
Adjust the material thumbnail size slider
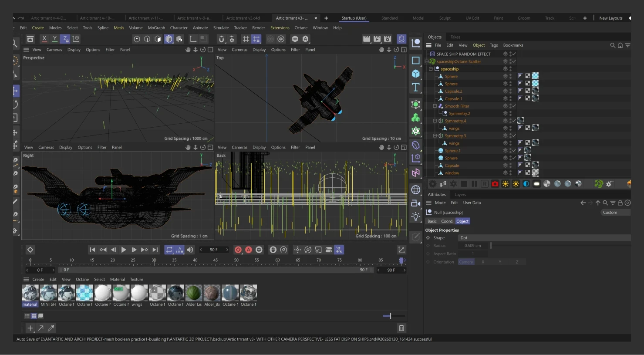point(390,316)
